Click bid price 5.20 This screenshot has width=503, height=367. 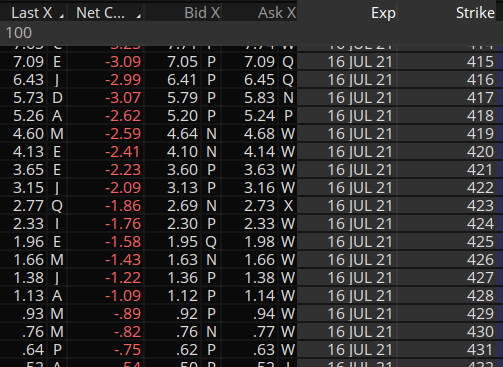click(182, 116)
